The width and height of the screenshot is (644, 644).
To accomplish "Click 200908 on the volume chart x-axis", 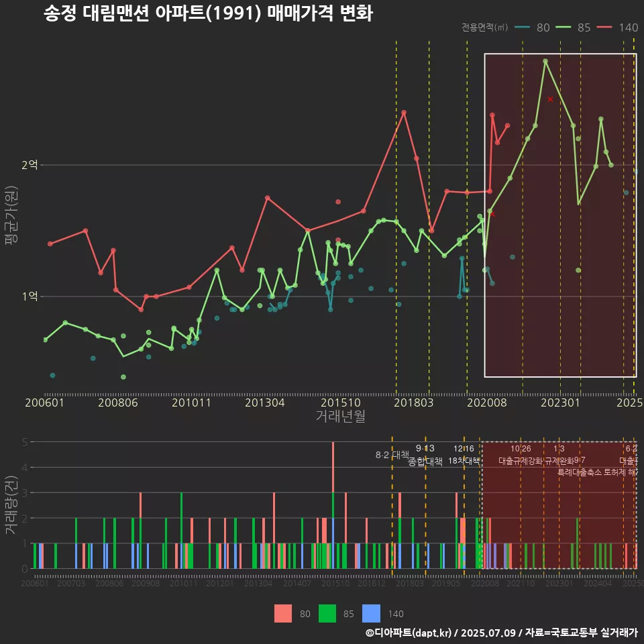I will click(x=146, y=583).
